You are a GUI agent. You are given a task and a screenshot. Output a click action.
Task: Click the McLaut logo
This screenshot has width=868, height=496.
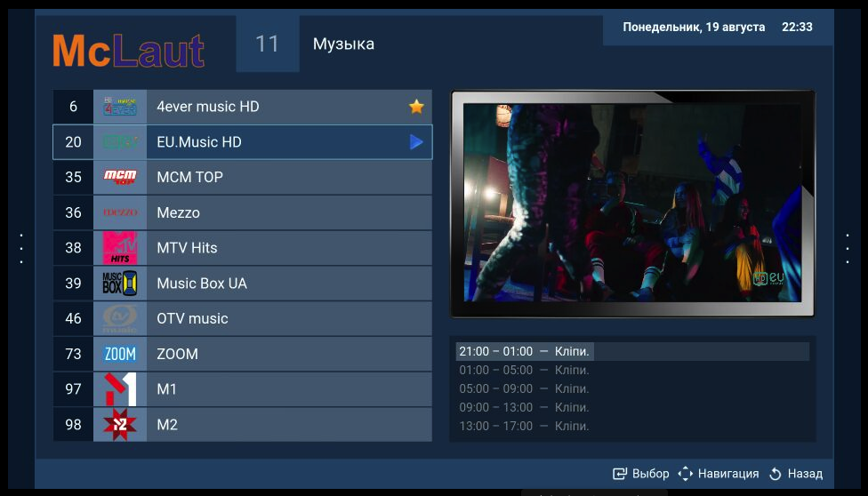click(128, 51)
